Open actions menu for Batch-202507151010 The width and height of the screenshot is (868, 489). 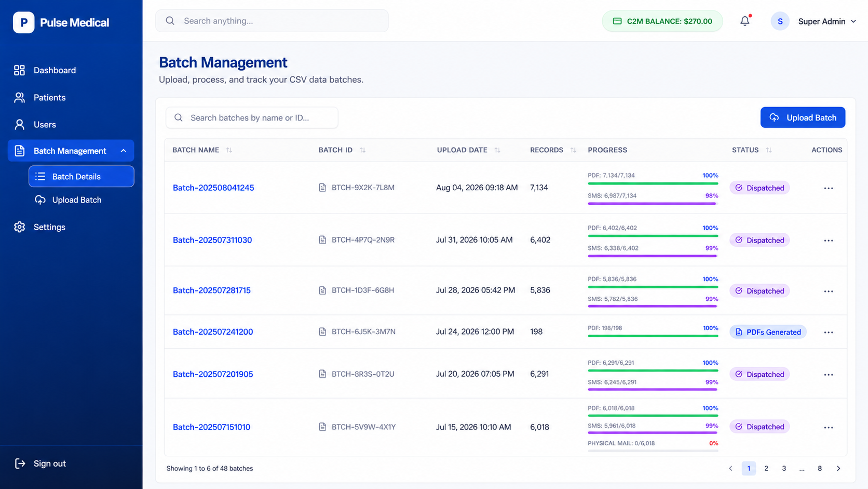point(828,428)
